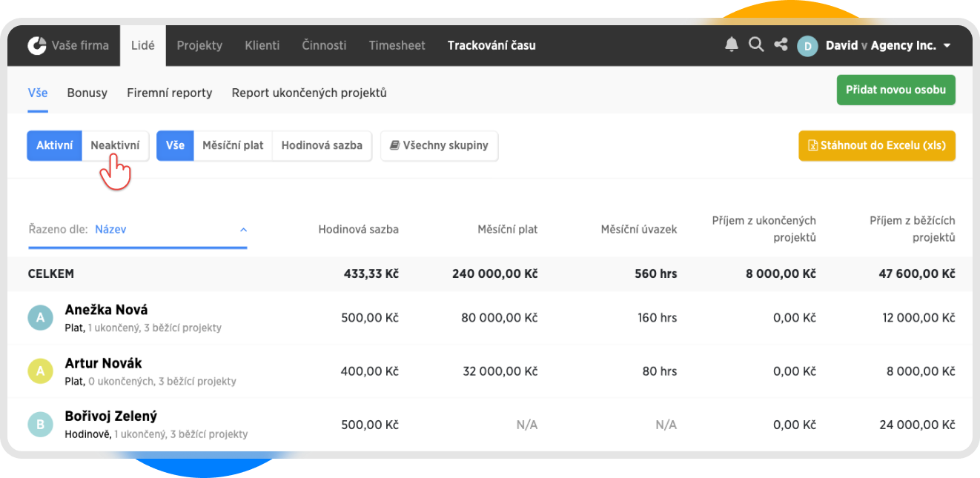Open the Agency Inc. account dropdown arrow

947,46
